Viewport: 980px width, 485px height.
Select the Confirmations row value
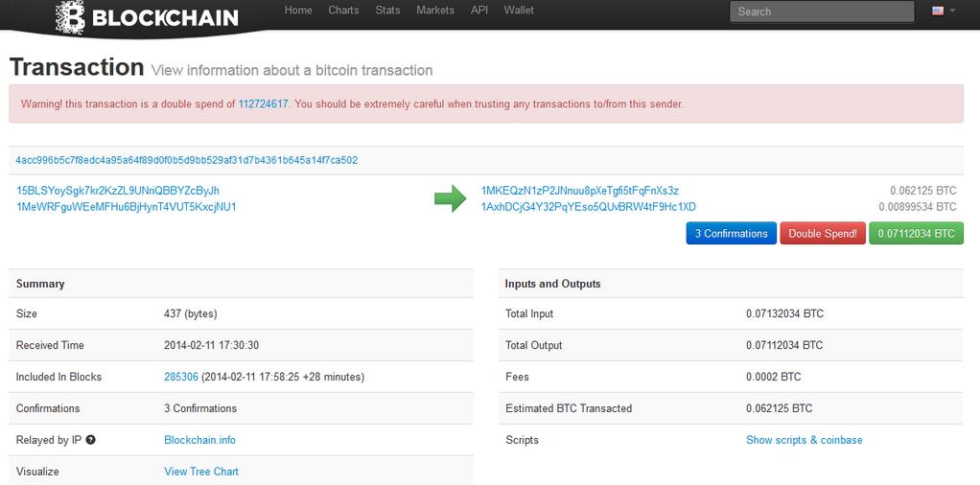pos(200,408)
